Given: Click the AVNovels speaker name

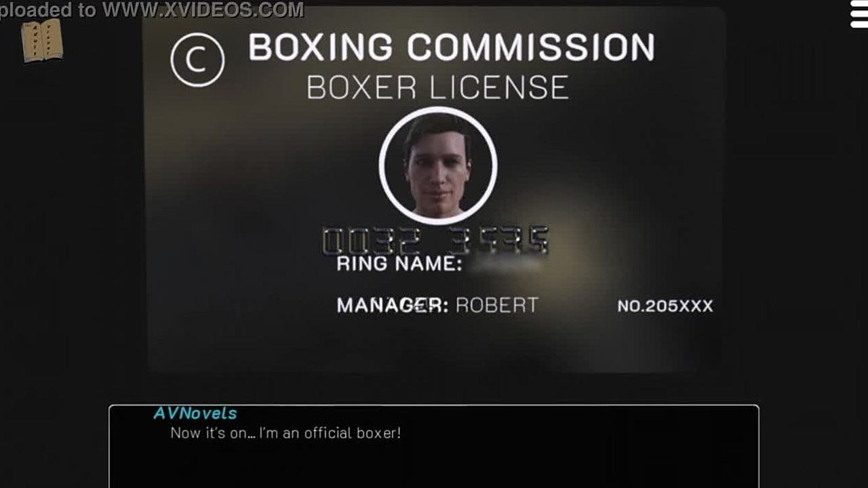Looking at the screenshot, I should pyautogui.click(x=195, y=413).
